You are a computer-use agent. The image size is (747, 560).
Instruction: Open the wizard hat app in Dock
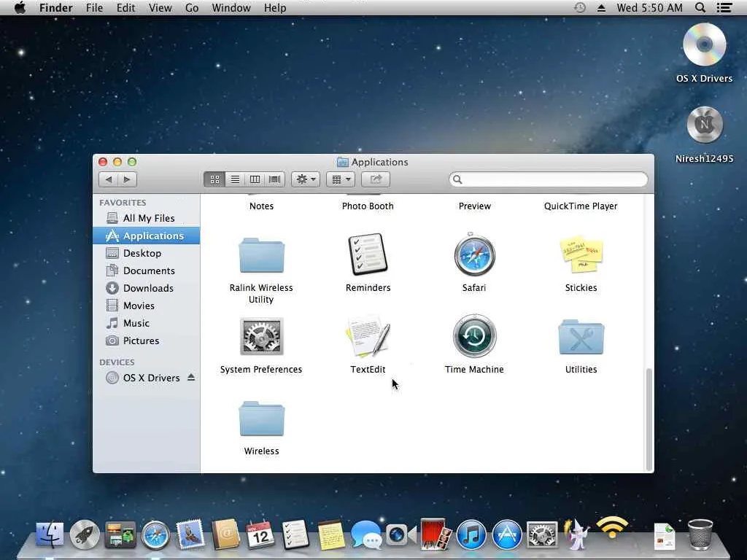pos(576,533)
